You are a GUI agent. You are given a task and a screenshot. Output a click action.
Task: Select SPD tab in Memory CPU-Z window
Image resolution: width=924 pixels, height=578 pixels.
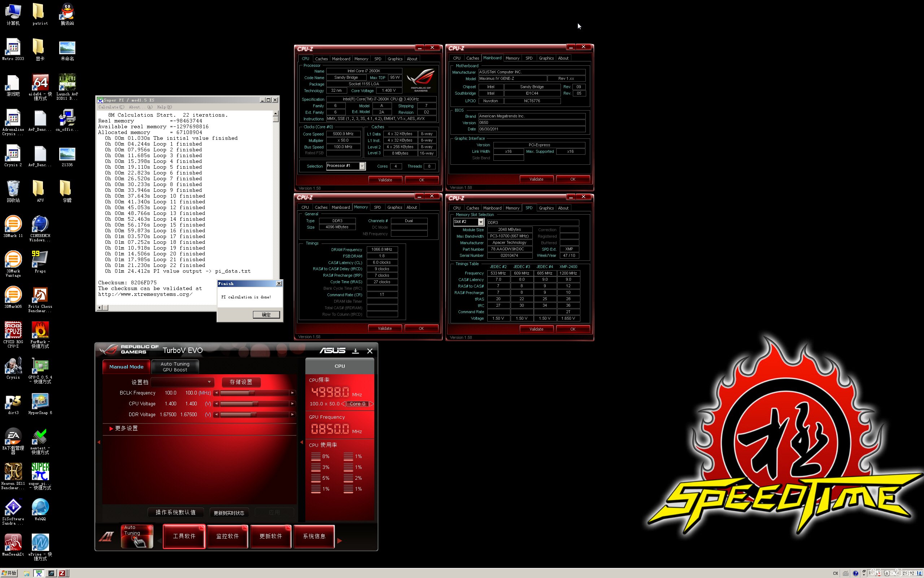(377, 207)
